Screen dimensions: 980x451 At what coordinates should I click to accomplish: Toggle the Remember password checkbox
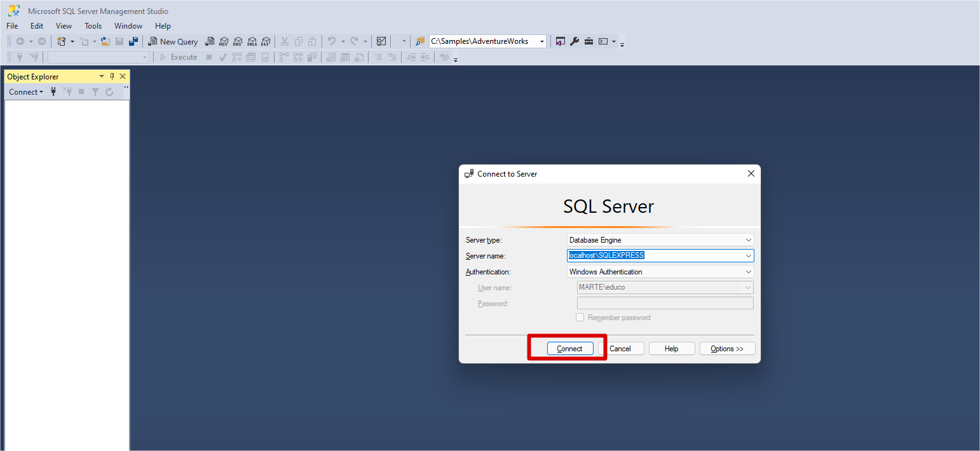tap(580, 318)
